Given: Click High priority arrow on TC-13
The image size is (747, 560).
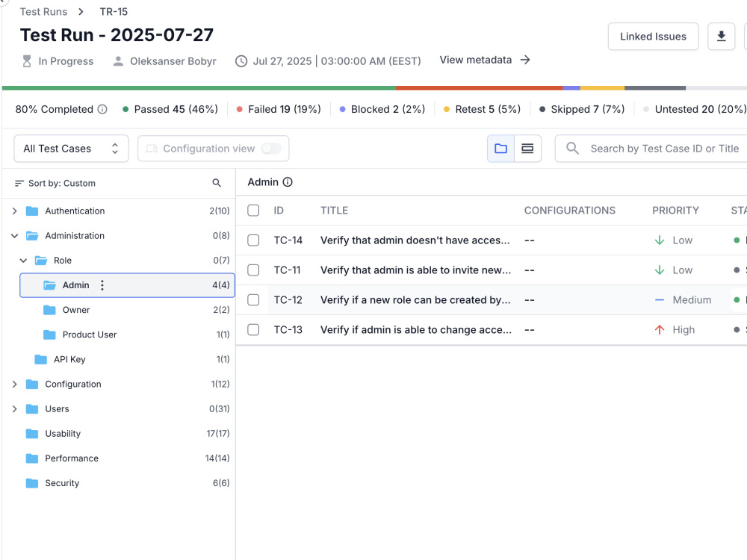Looking at the screenshot, I should point(660,329).
